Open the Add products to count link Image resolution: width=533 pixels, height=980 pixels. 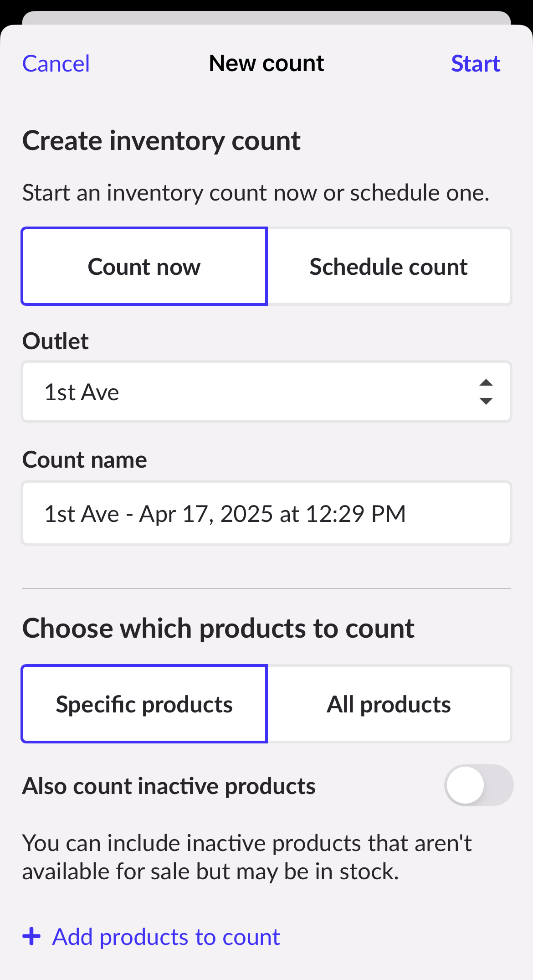point(166,937)
